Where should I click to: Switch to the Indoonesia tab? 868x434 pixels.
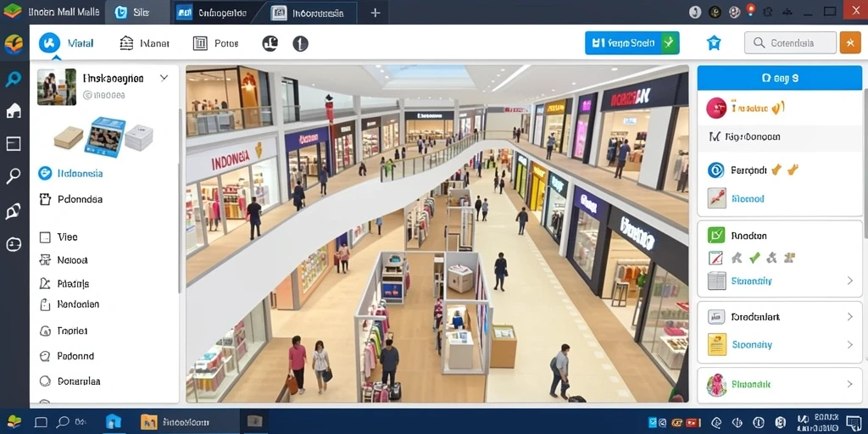[x=312, y=13]
